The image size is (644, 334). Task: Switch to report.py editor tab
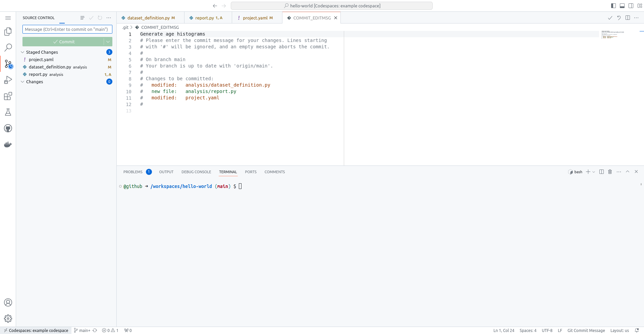[x=208, y=18]
